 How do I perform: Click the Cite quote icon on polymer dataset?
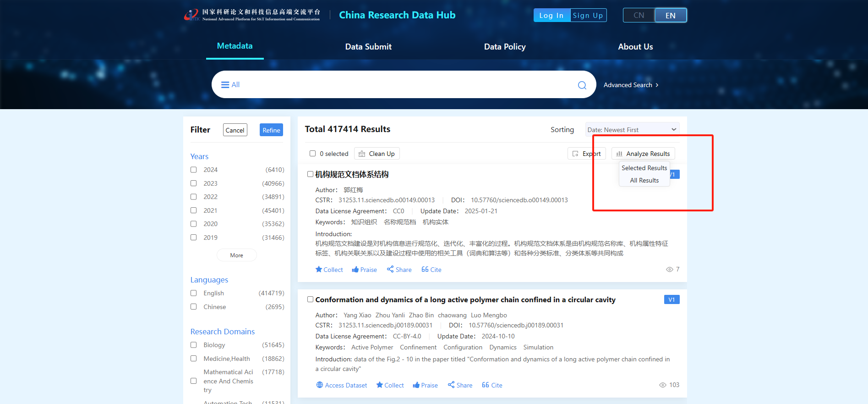[486, 385]
